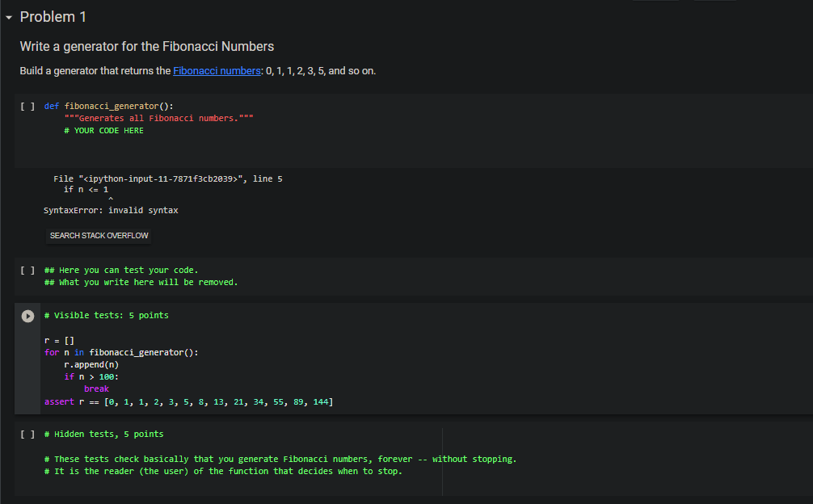Click SEARCH STACK OVERFLOW button
813x504 pixels.
coord(99,236)
